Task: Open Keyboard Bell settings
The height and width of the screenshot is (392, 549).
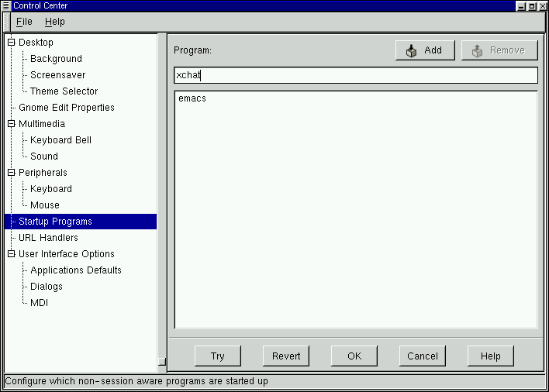Action: click(60, 140)
